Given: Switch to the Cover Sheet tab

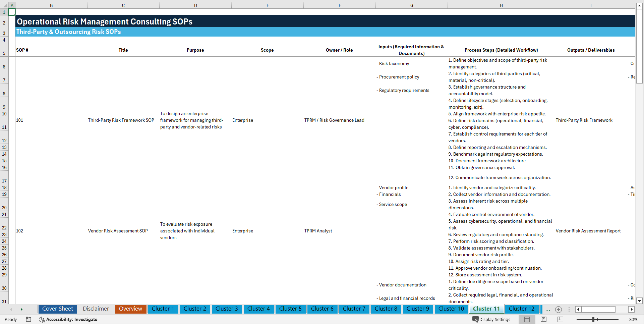Looking at the screenshot, I should 57,309.
